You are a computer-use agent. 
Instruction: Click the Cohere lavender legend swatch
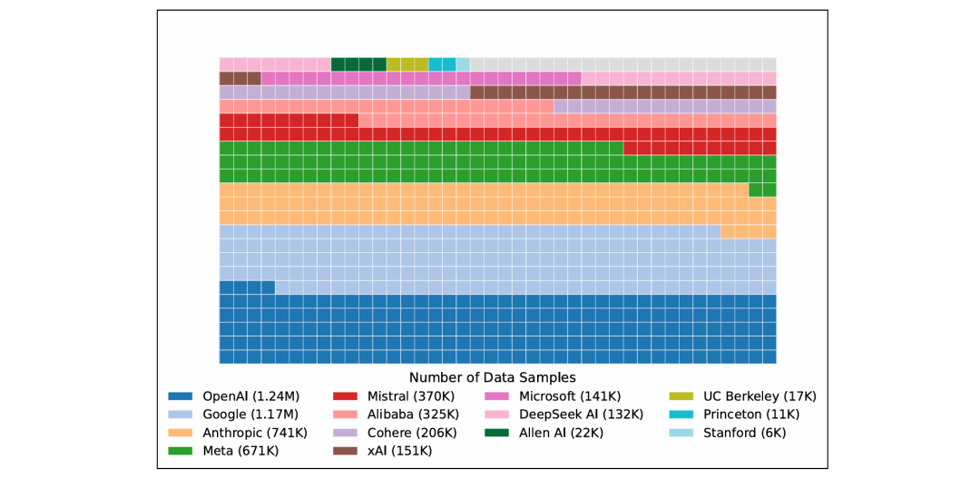point(345,432)
